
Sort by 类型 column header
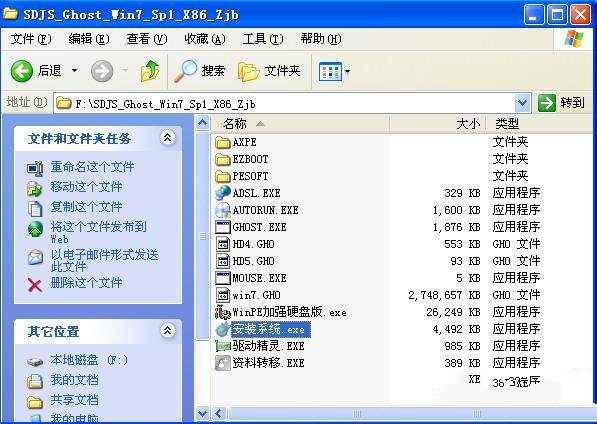(x=540, y=124)
